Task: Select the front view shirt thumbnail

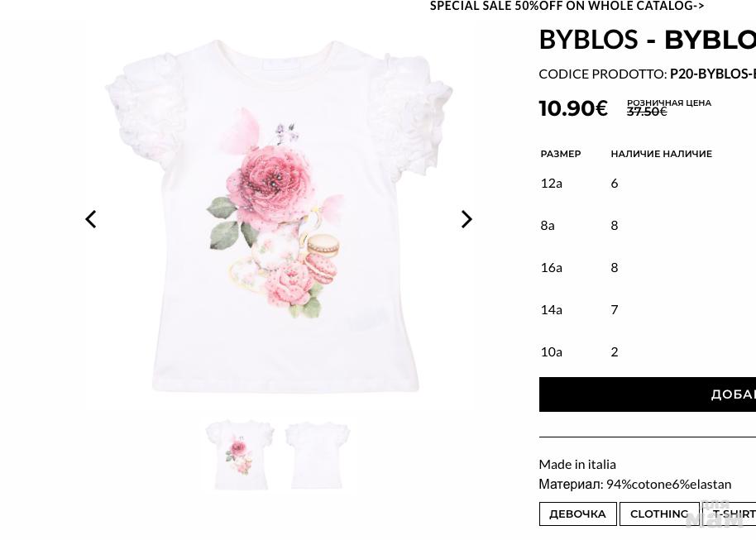Action: pos(240,455)
